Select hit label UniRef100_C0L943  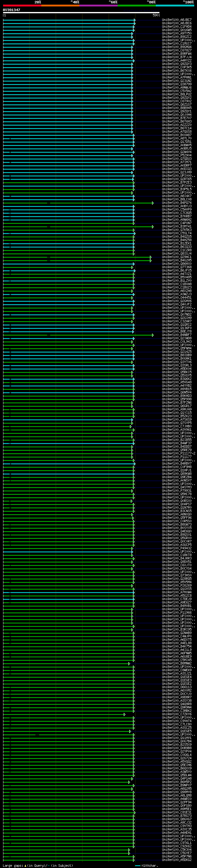coord(177,342)
